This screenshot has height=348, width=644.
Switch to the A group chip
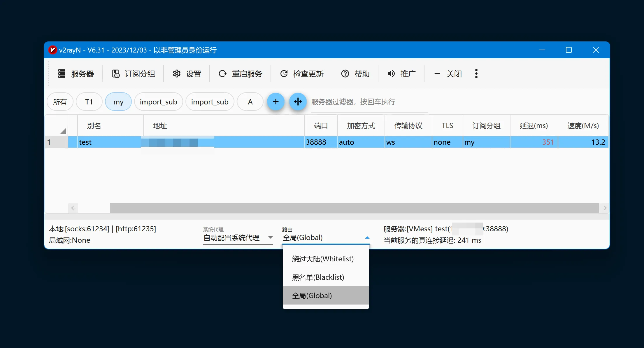pyautogui.click(x=250, y=102)
